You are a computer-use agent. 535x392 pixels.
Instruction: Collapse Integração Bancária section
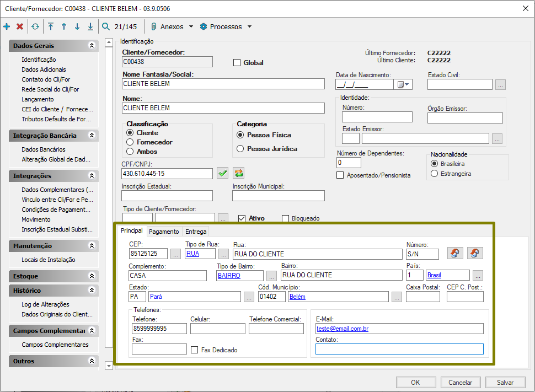click(x=92, y=136)
